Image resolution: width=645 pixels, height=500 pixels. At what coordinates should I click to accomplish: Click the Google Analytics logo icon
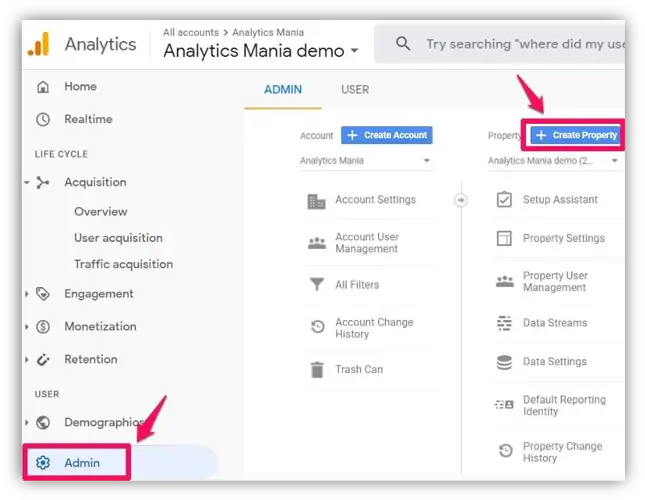click(x=39, y=44)
